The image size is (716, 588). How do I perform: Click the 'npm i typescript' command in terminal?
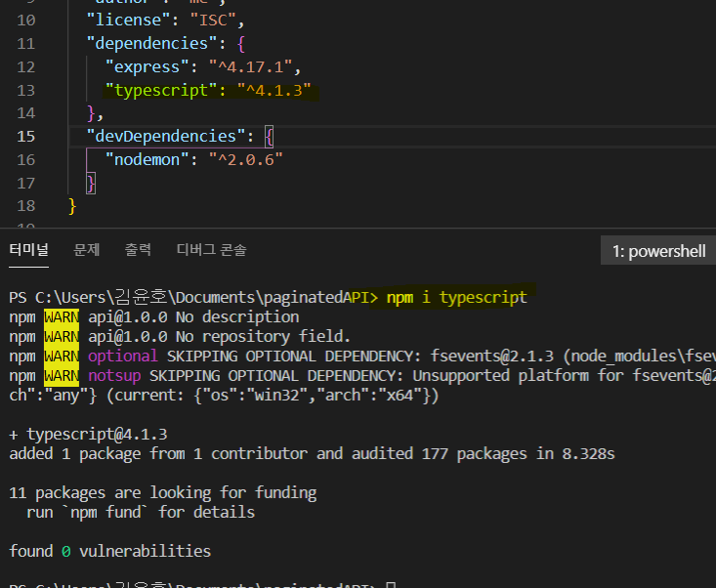456,298
